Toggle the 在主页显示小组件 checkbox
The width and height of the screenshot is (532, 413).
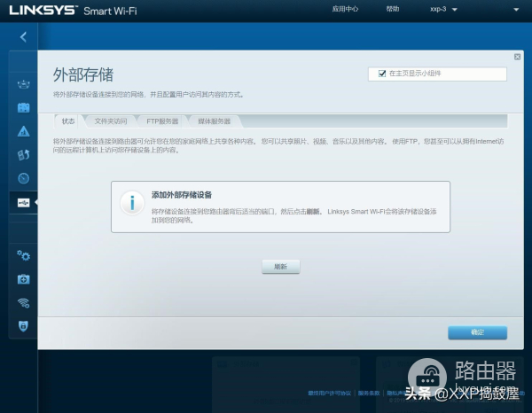click(x=382, y=74)
